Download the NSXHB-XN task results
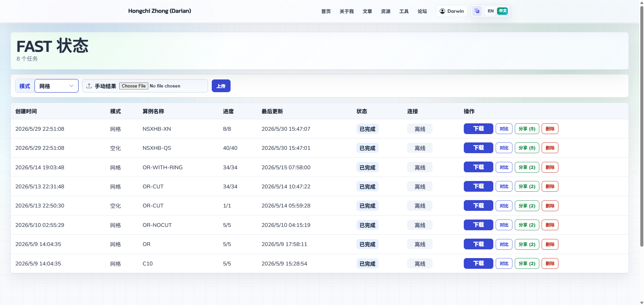644x305 pixels. click(x=478, y=129)
